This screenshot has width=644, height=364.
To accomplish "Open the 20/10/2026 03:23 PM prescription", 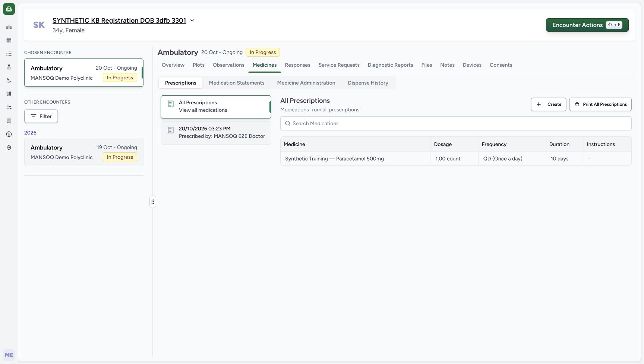I will click(x=216, y=133).
